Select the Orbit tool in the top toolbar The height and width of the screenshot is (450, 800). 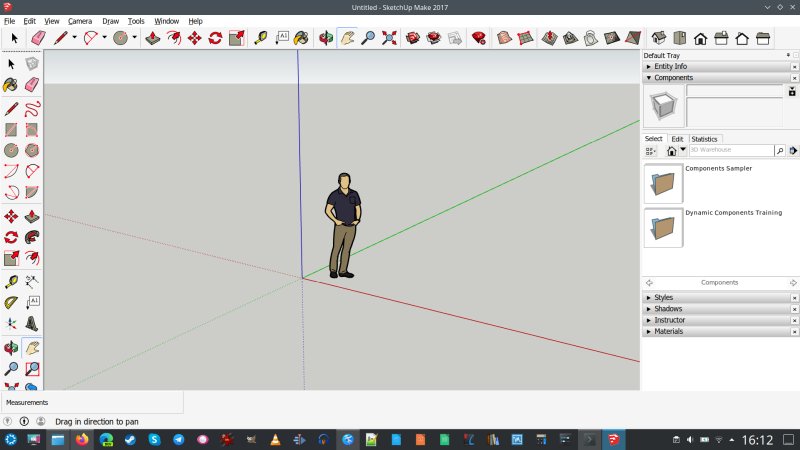(x=326, y=38)
